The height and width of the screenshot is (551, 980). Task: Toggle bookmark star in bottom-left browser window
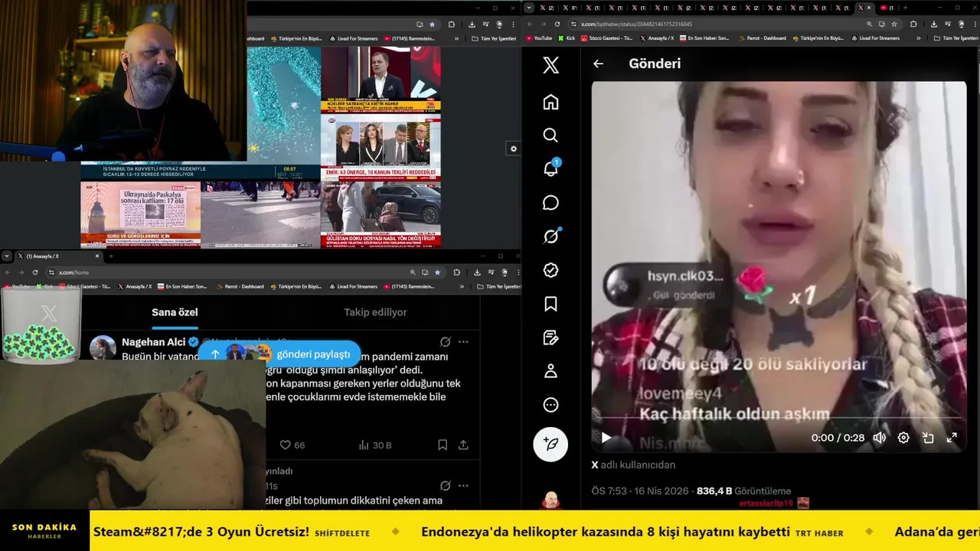pyautogui.click(x=437, y=272)
